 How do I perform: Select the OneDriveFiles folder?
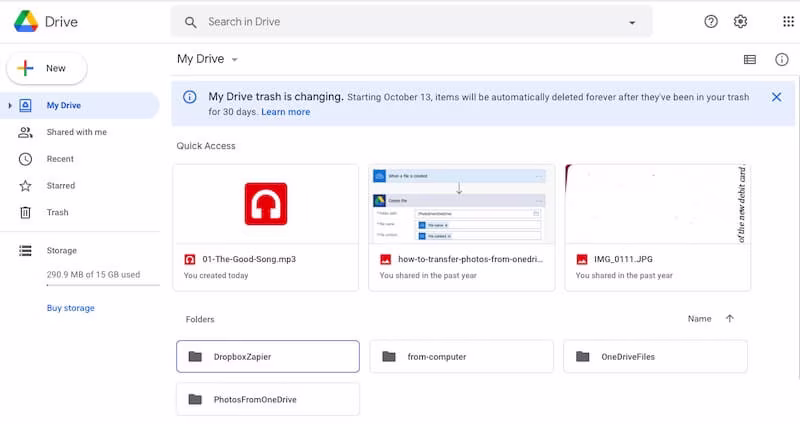(x=655, y=357)
